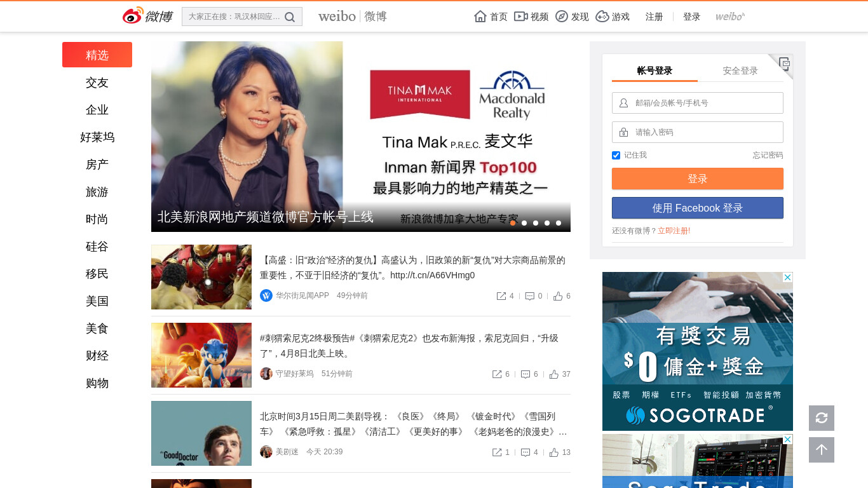
Task: Click 登录 in top navigation
Action: click(692, 17)
